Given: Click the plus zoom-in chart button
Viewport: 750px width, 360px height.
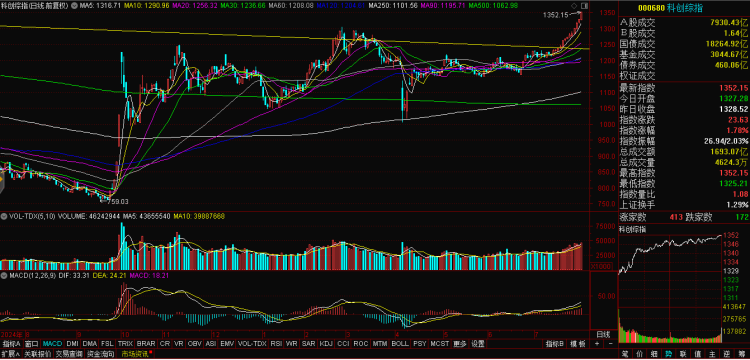Looking at the screenshot, I should (x=596, y=344).
